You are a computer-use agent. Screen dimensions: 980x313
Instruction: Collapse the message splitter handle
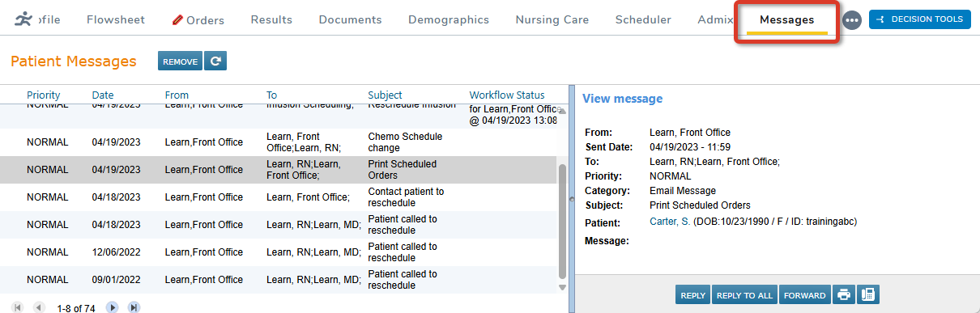click(571, 198)
